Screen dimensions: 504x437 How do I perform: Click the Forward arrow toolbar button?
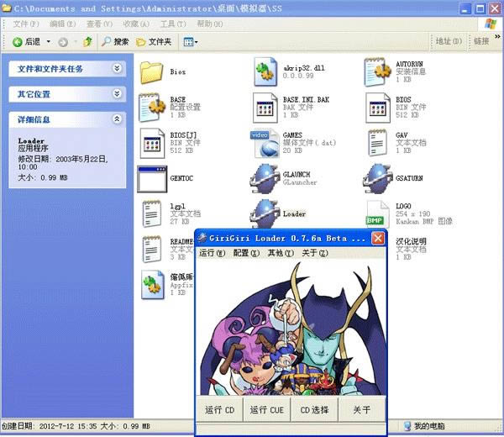[x=63, y=42]
